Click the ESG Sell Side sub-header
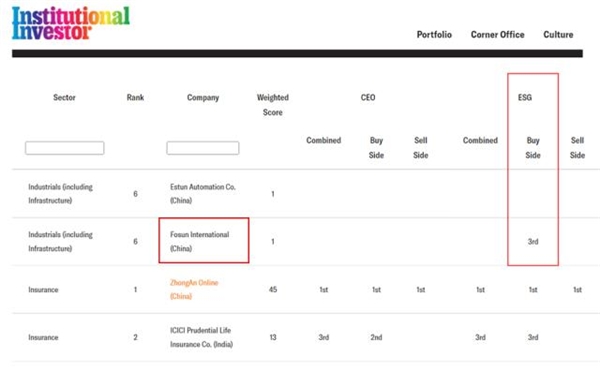This screenshot has width=600, height=371. [577, 148]
